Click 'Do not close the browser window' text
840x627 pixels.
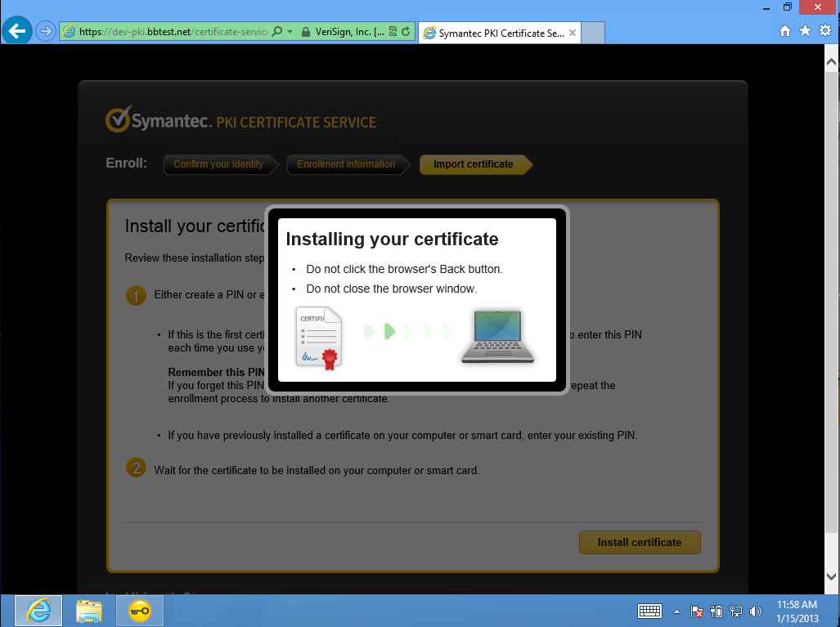pyautogui.click(x=391, y=289)
